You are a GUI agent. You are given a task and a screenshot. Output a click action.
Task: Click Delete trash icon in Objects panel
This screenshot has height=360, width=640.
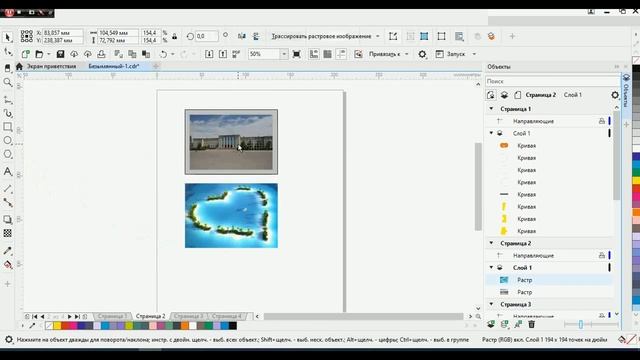[531, 324]
